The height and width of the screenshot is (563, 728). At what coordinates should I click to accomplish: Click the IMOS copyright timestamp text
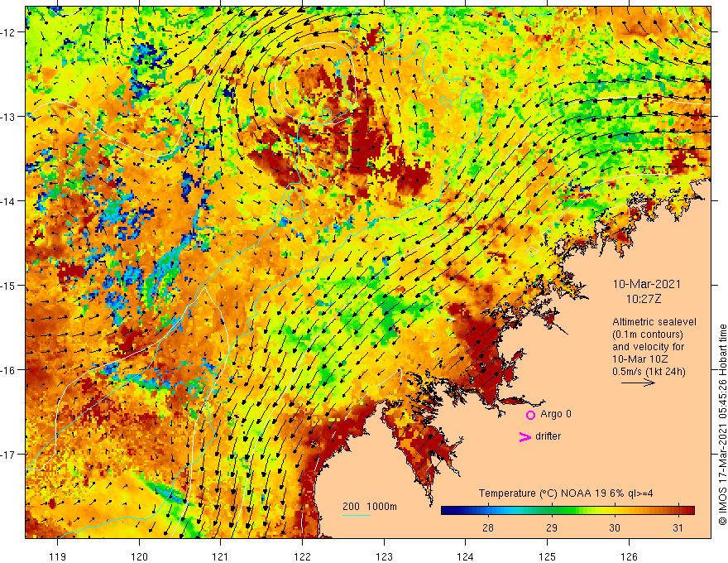tap(722, 425)
